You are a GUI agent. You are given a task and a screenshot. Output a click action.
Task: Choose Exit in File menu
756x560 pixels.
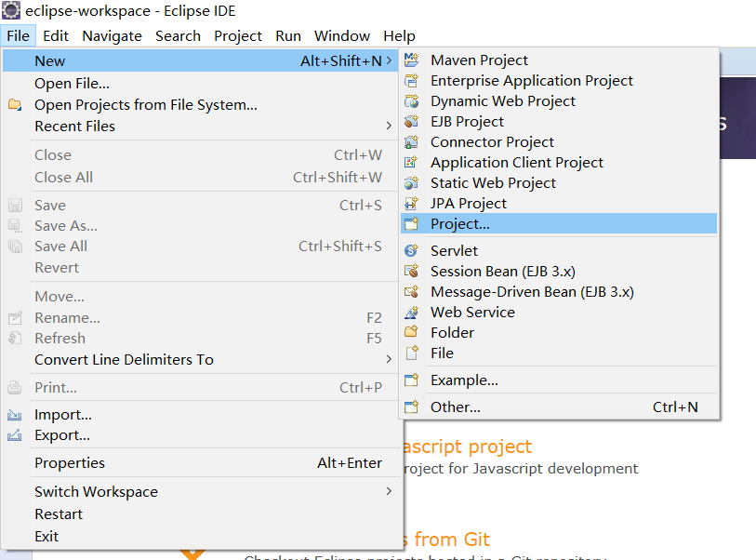(200, 536)
